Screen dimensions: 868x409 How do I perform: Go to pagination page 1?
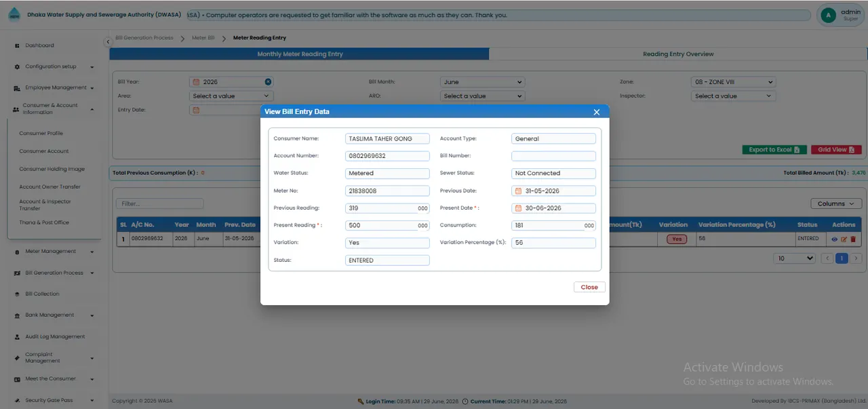[x=842, y=258]
